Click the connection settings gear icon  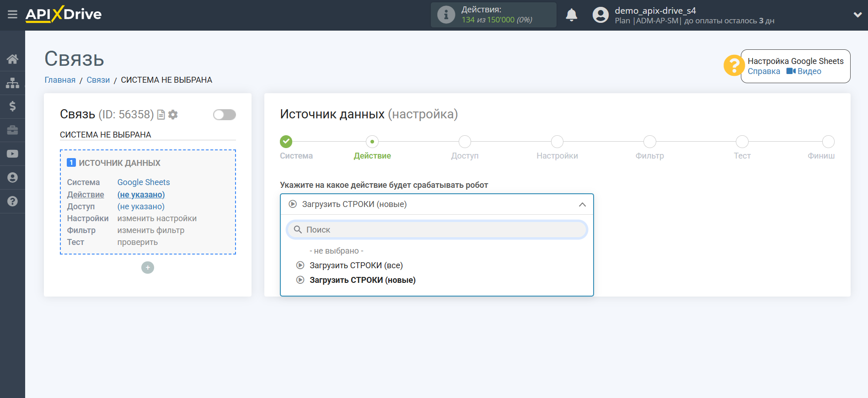point(173,115)
